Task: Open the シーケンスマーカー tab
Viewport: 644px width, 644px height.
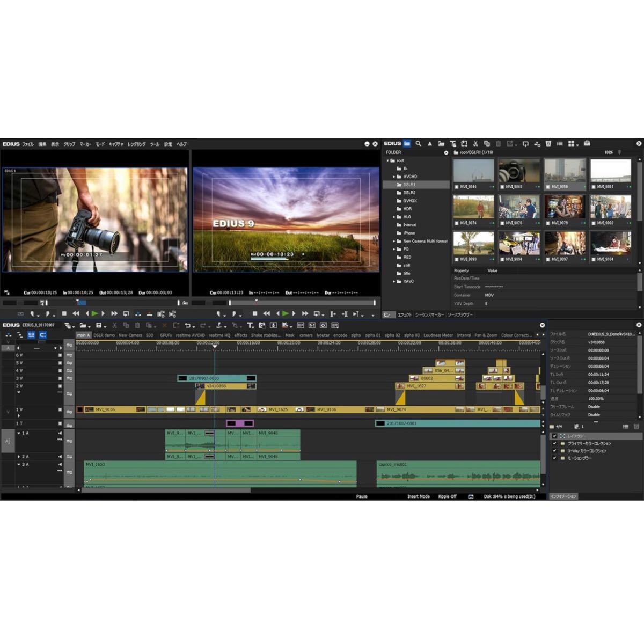Action: click(x=429, y=314)
